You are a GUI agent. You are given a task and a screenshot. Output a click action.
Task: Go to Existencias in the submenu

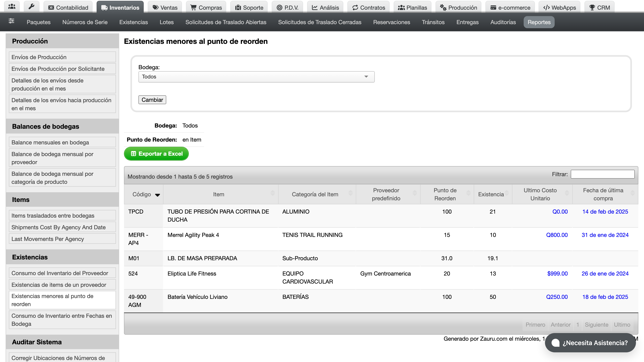pyautogui.click(x=133, y=22)
